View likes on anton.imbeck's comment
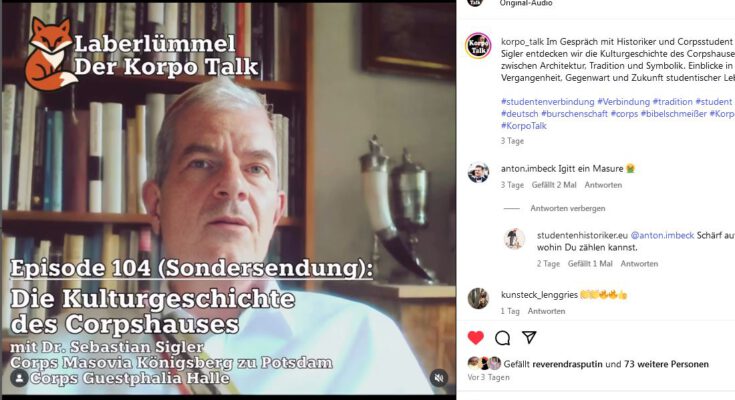This screenshot has width=735, height=400. point(554,185)
